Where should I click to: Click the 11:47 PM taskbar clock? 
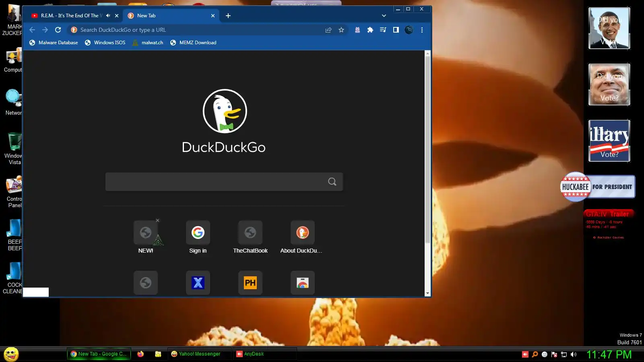(x=609, y=354)
